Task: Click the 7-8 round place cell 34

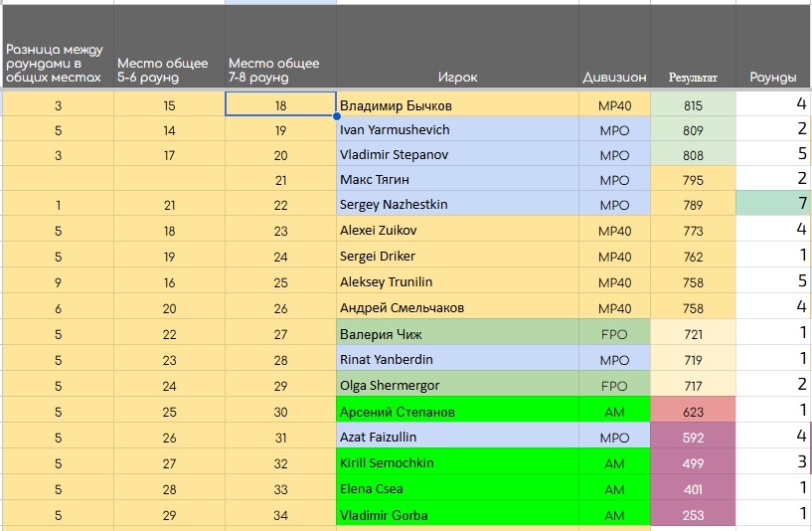Action: (x=280, y=513)
